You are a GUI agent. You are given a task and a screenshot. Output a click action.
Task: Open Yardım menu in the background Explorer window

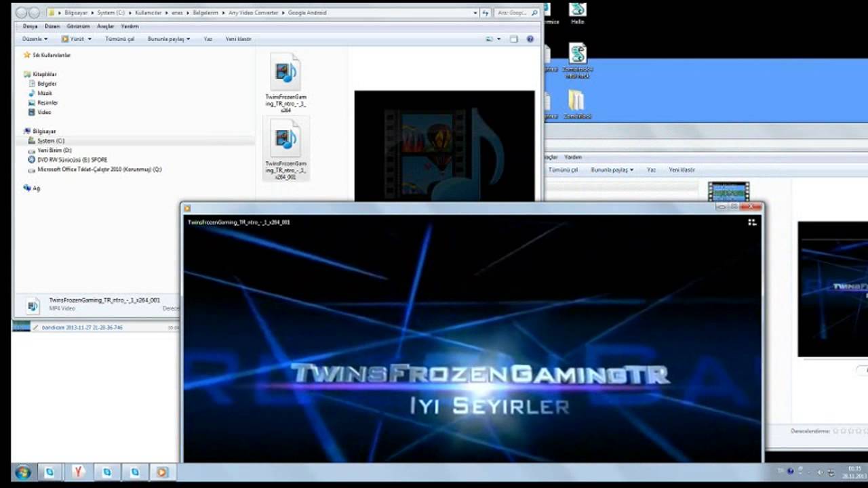tap(573, 157)
